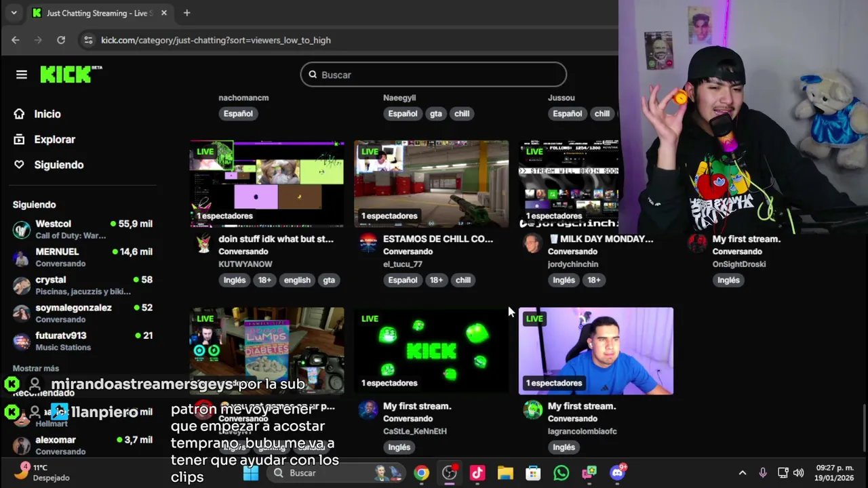Select Inglés tag under lagrancolombiaofc
The image size is (868, 488).
(564, 447)
